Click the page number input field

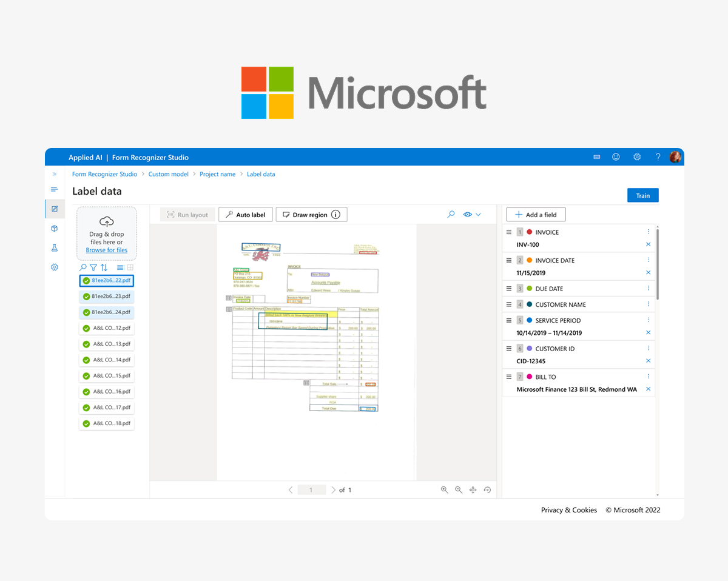(x=311, y=490)
